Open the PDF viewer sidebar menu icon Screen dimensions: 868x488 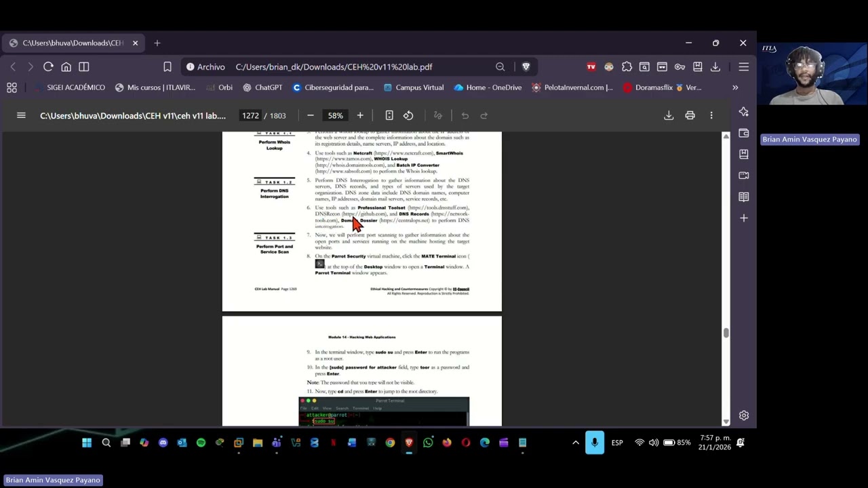21,116
